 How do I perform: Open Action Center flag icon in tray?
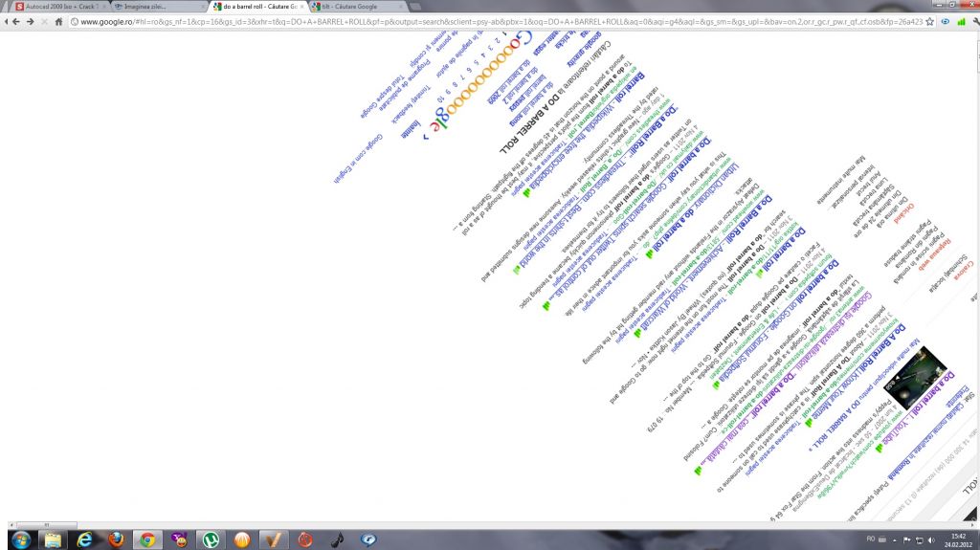point(907,540)
